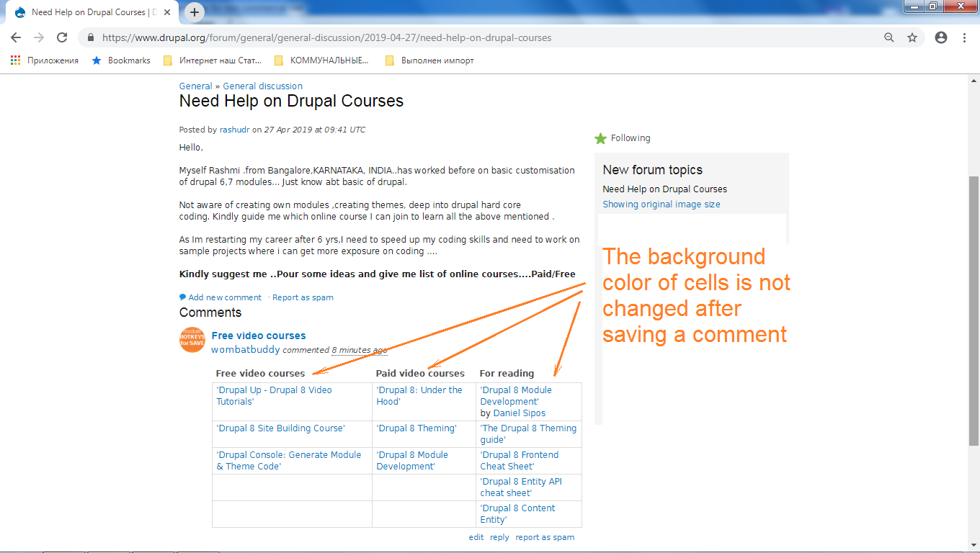Open the Выполнен импорт bookmark folder

tap(429, 60)
